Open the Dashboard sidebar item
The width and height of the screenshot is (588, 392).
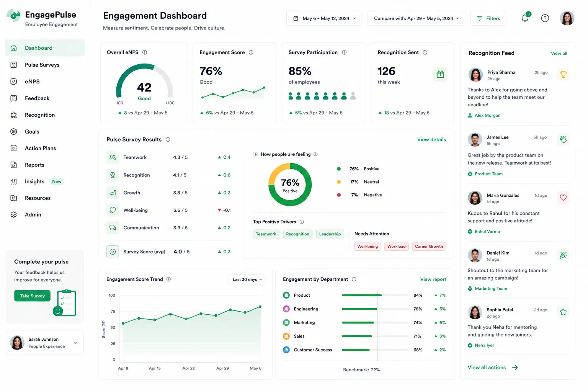point(45,48)
